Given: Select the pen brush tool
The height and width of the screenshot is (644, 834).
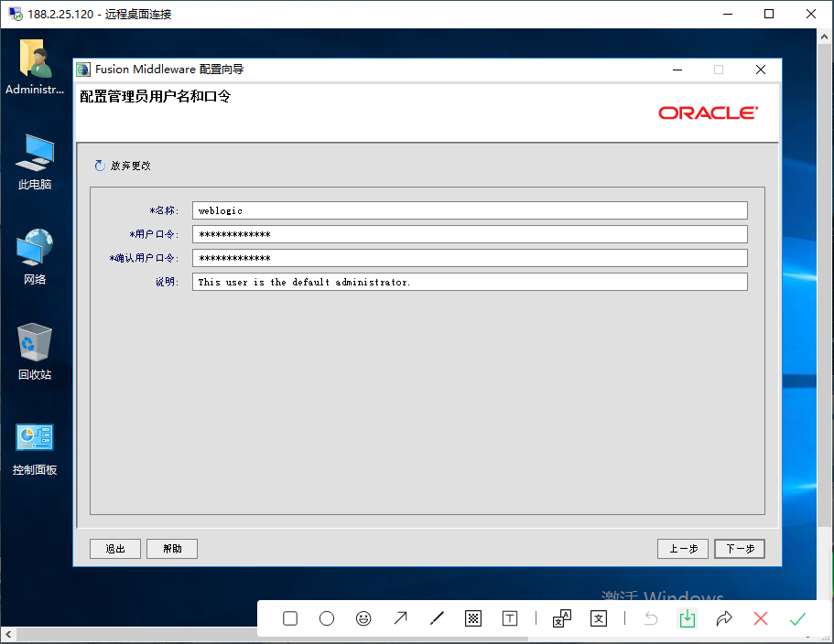Looking at the screenshot, I should [x=437, y=618].
